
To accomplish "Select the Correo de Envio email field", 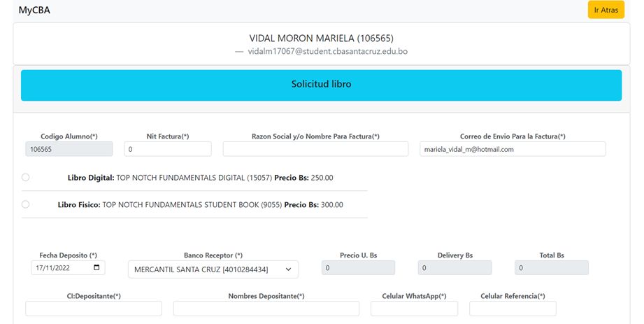I will pos(513,149).
